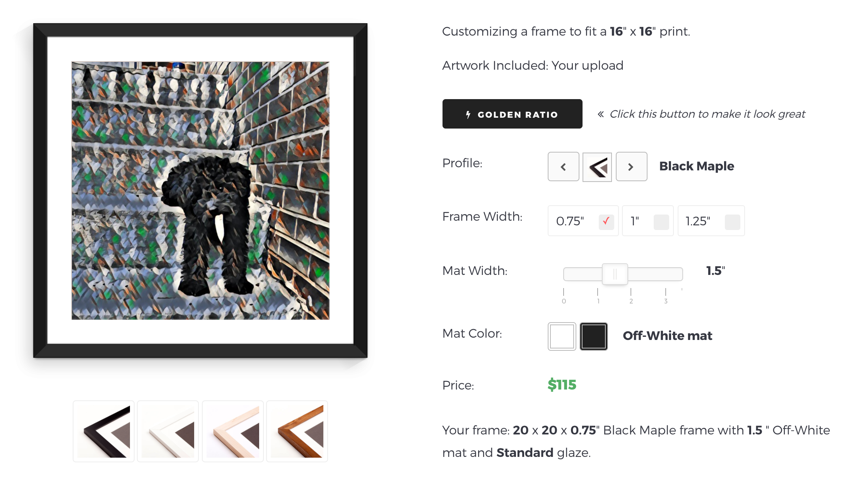Click the Mat Width slider handle
The width and height of the screenshot is (868, 484).
pos(615,274)
